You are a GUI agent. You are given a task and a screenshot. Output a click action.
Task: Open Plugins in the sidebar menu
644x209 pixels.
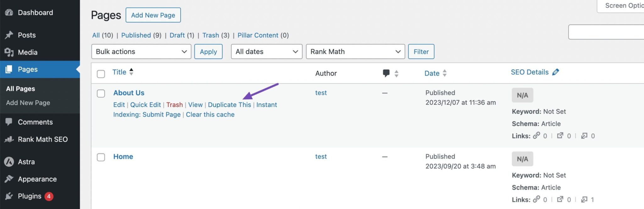click(x=30, y=196)
